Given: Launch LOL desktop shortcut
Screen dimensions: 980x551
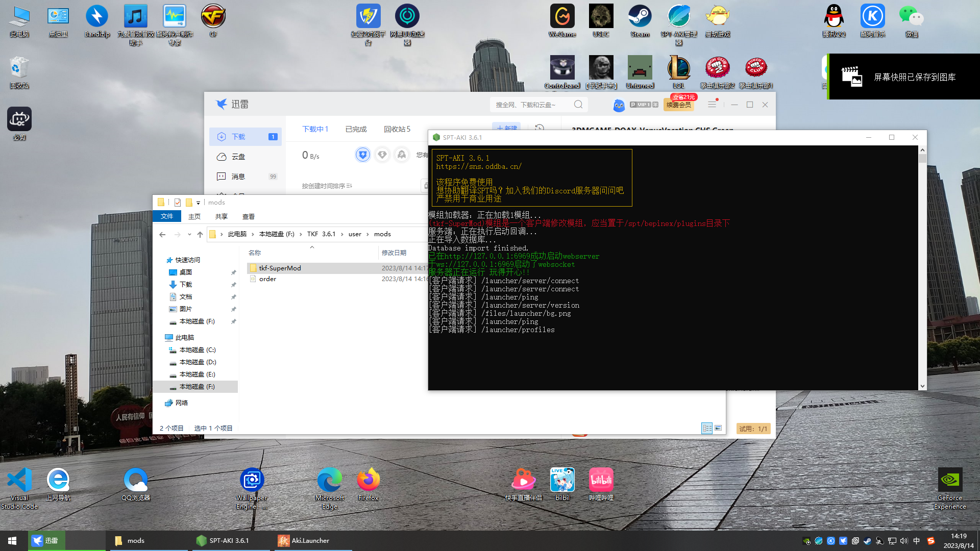Looking at the screenshot, I should click(678, 72).
